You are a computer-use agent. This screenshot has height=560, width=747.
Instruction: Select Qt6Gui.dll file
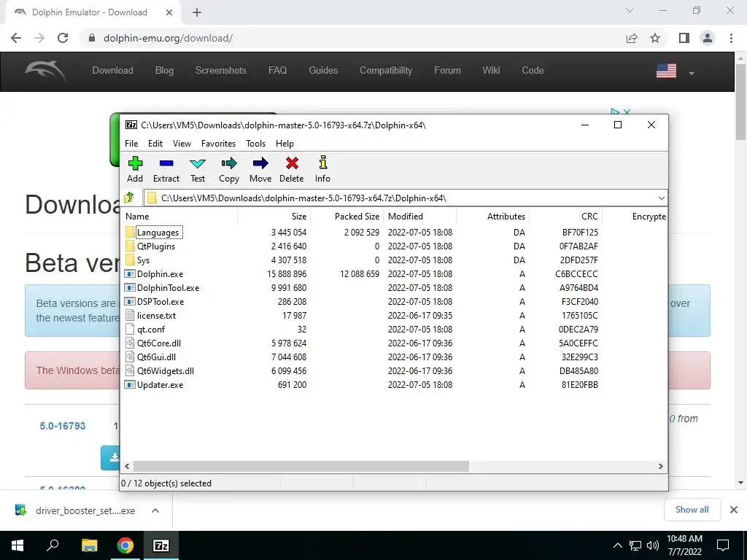pyautogui.click(x=156, y=357)
